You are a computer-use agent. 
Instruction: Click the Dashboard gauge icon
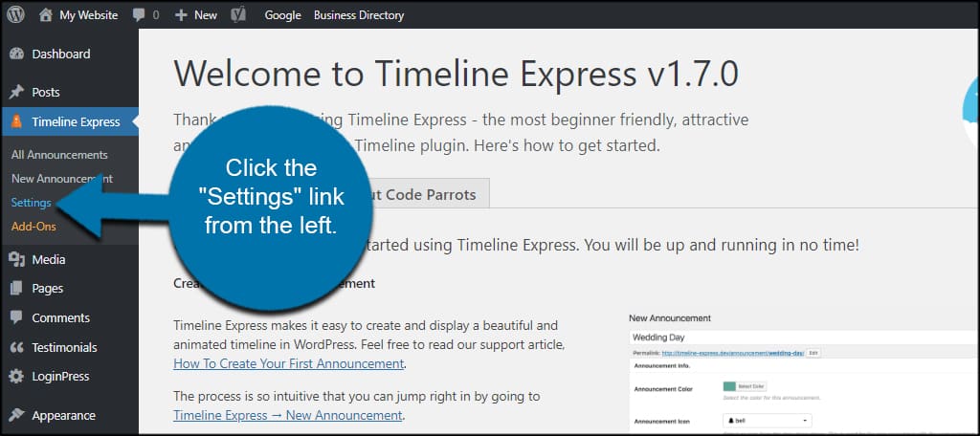point(17,54)
